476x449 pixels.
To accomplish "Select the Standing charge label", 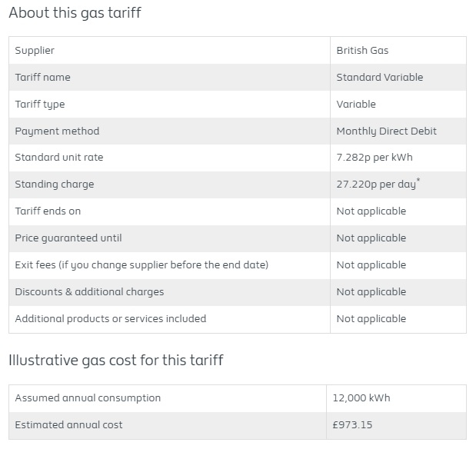I will 55,185.
